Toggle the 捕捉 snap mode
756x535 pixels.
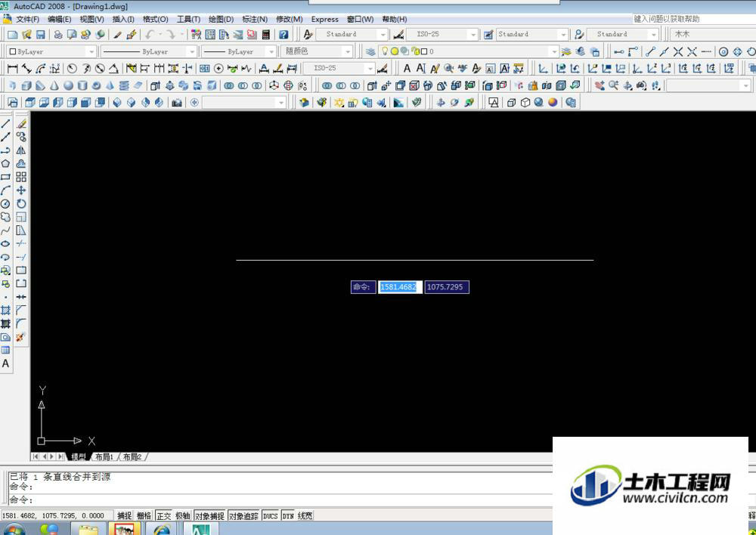125,515
